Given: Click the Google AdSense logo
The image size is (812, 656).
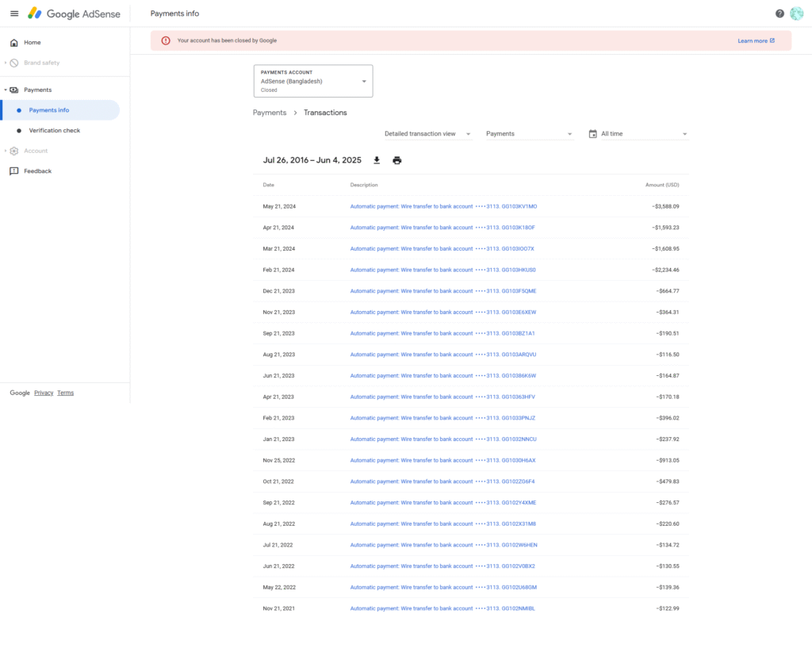Looking at the screenshot, I should (76, 13).
